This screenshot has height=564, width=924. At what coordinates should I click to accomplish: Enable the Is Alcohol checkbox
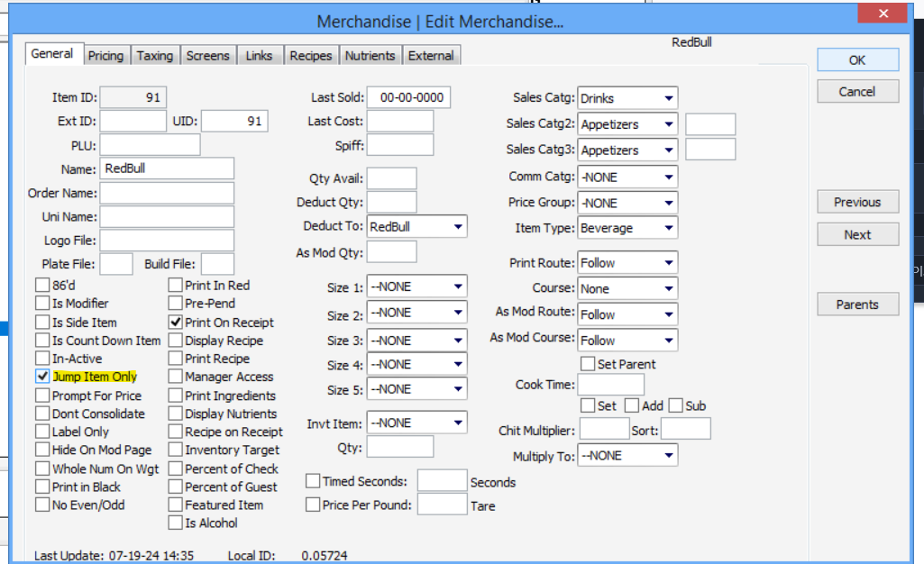[x=175, y=523]
